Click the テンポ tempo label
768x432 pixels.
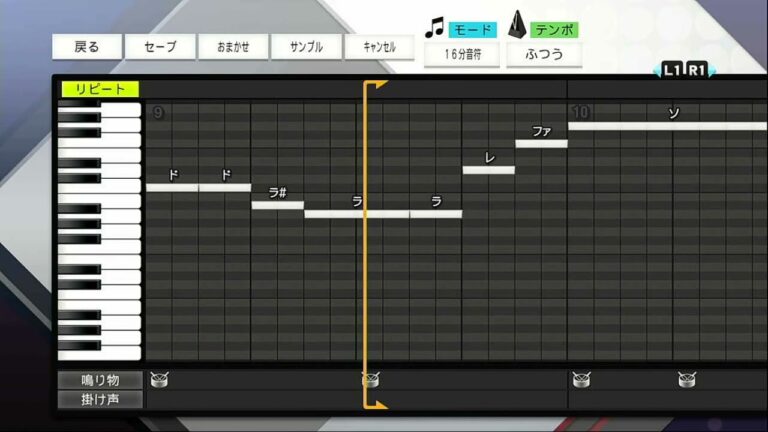click(554, 30)
